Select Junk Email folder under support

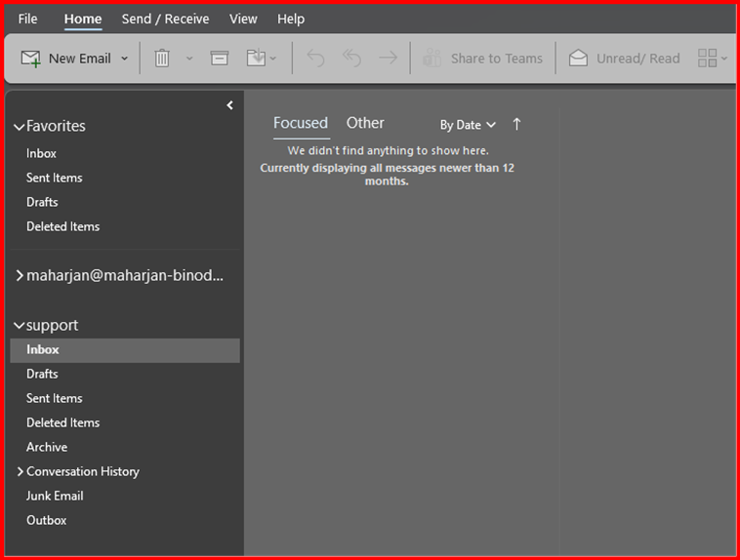coord(55,496)
